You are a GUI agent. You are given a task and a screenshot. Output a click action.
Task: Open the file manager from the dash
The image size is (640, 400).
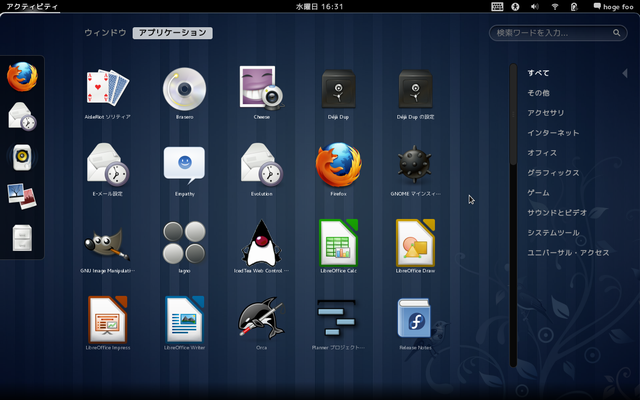pyautogui.click(x=22, y=237)
